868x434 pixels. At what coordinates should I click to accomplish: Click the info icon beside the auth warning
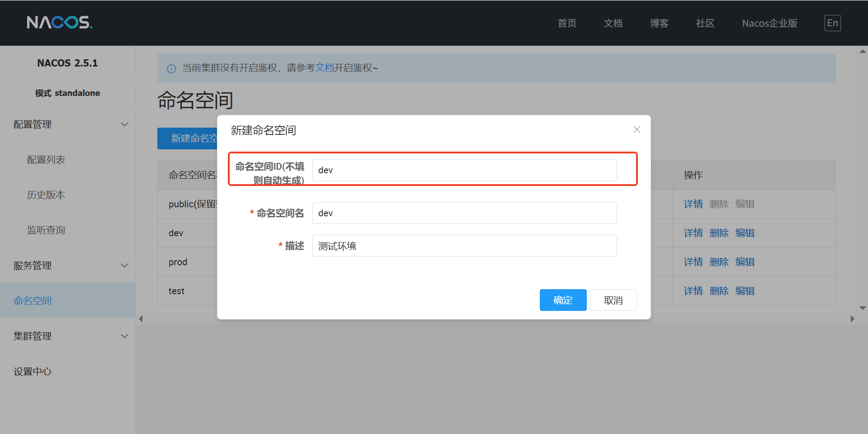click(x=171, y=68)
